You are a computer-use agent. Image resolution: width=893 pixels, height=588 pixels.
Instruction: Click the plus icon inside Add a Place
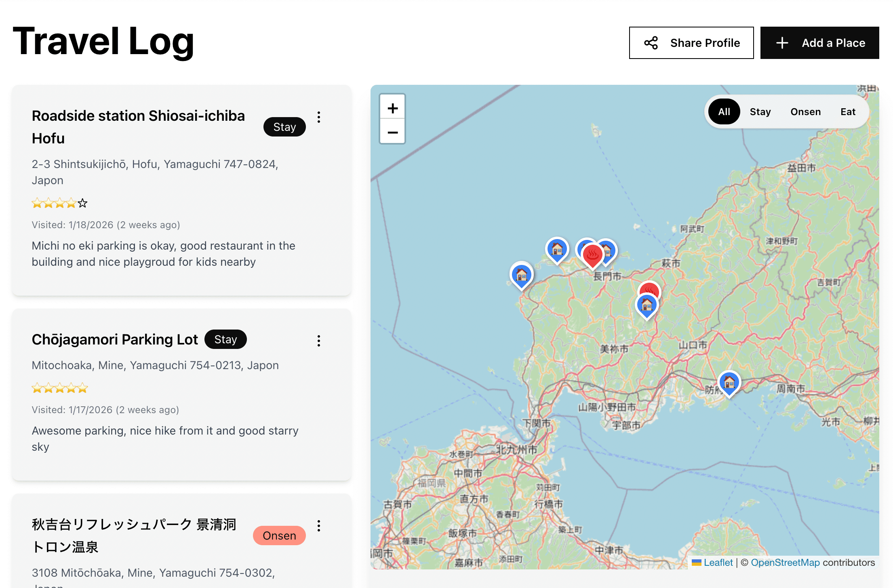[783, 42]
